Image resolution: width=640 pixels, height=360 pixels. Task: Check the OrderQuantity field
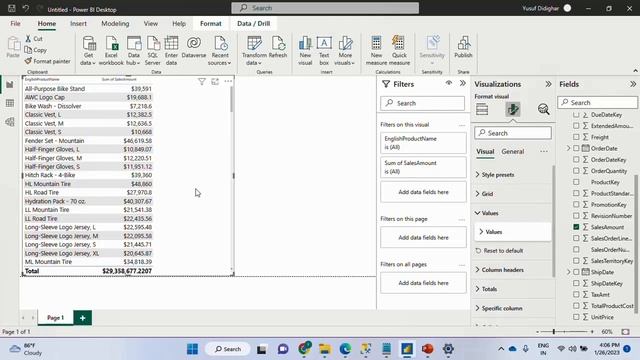point(576,171)
